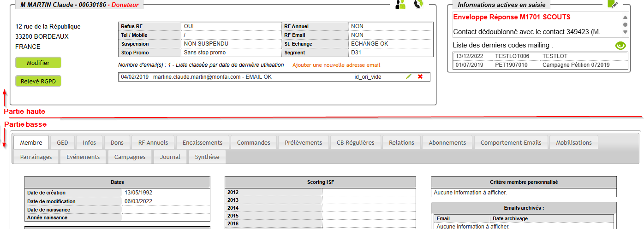
Task: Add a new email address link
Action: pyautogui.click(x=336, y=65)
